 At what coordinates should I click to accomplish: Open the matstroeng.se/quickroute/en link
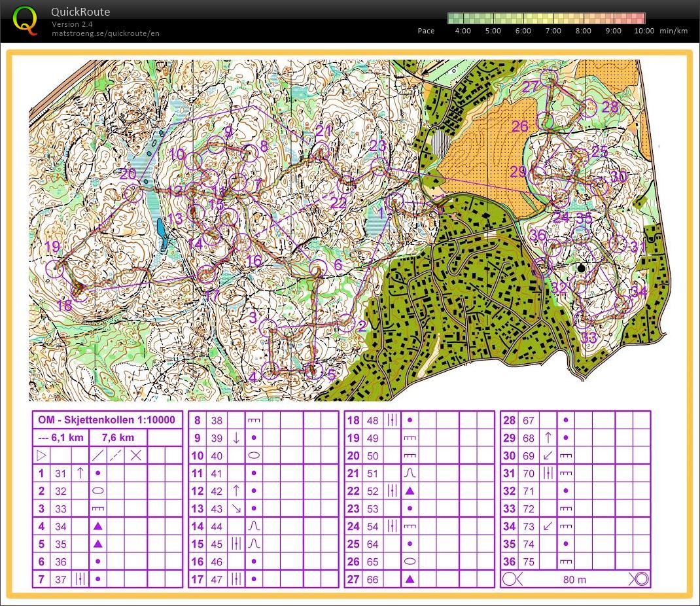tap(105, 33)
